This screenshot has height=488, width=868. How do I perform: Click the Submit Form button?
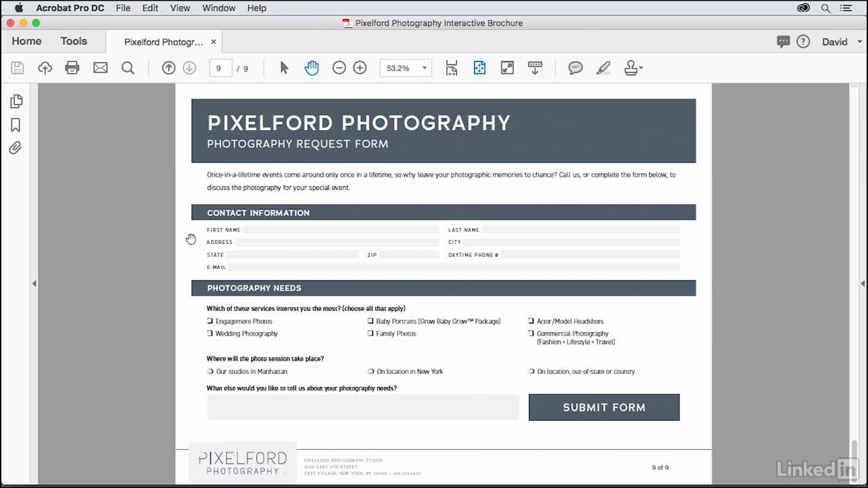pos(604,407)
